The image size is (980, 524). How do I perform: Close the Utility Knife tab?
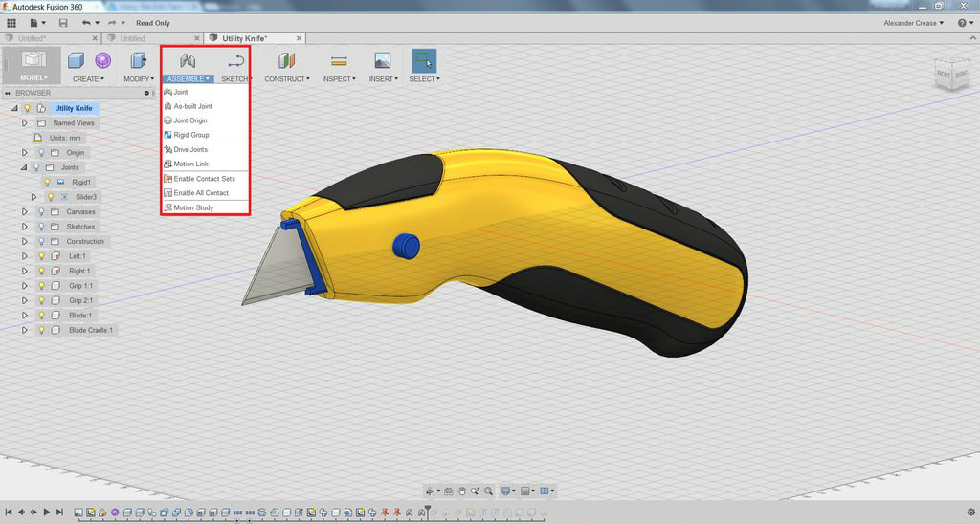pos(299,38)
